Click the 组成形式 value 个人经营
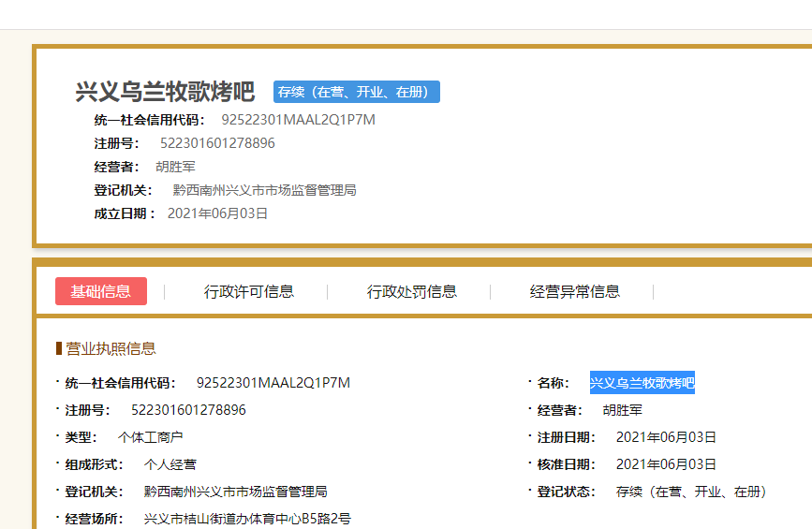The width and height of the screenshot is (812, 529). click(x=170, y=464)
